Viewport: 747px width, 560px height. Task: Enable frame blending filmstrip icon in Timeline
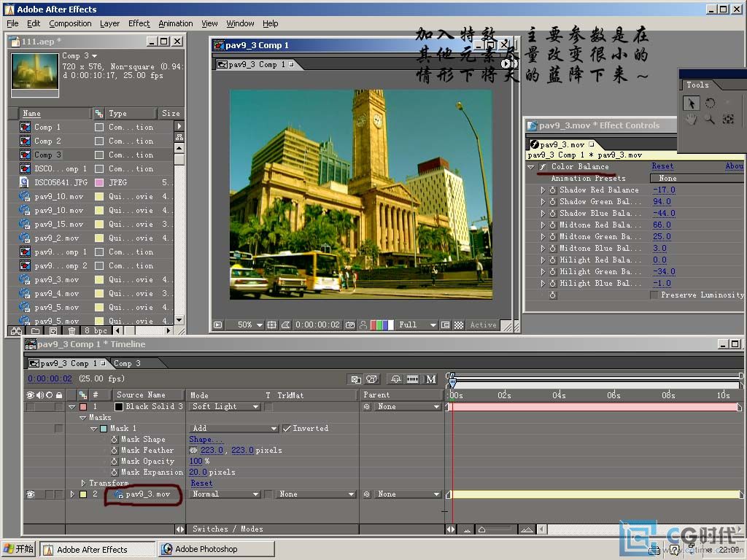(413, 379)
